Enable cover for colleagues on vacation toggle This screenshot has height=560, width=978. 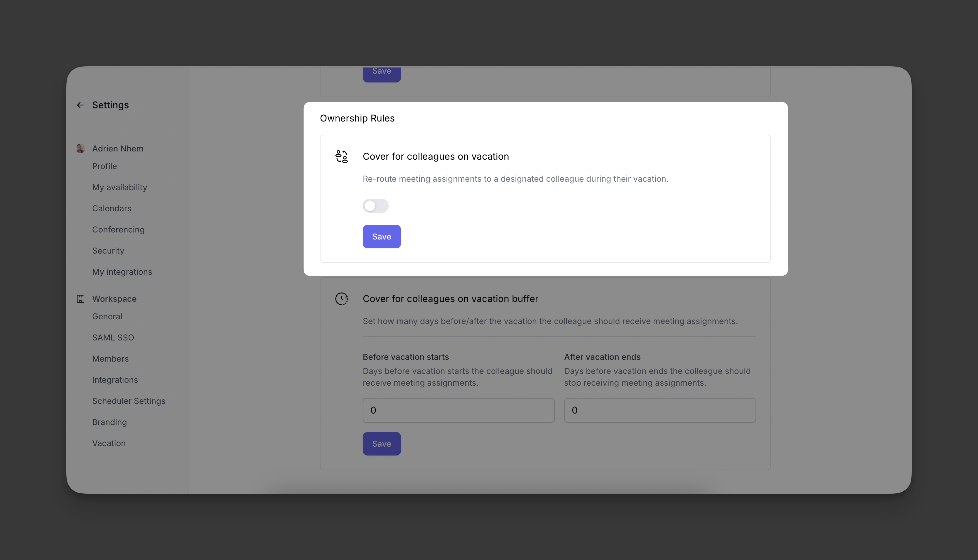pyautogui.click(x=375, y=206)
